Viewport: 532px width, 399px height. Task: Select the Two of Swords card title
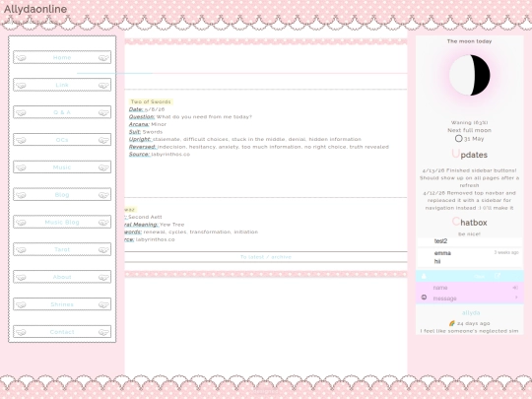(151, 101)
